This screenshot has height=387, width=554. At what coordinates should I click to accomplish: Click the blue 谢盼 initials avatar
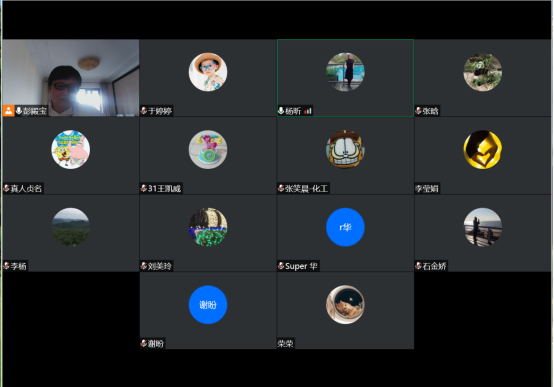(x=208, y=304)
